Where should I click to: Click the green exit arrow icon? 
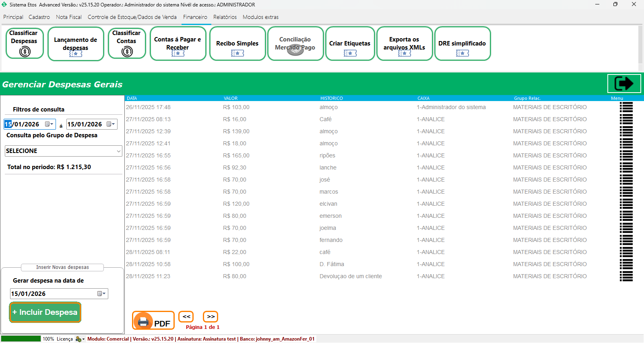click(x=623, y=84)
